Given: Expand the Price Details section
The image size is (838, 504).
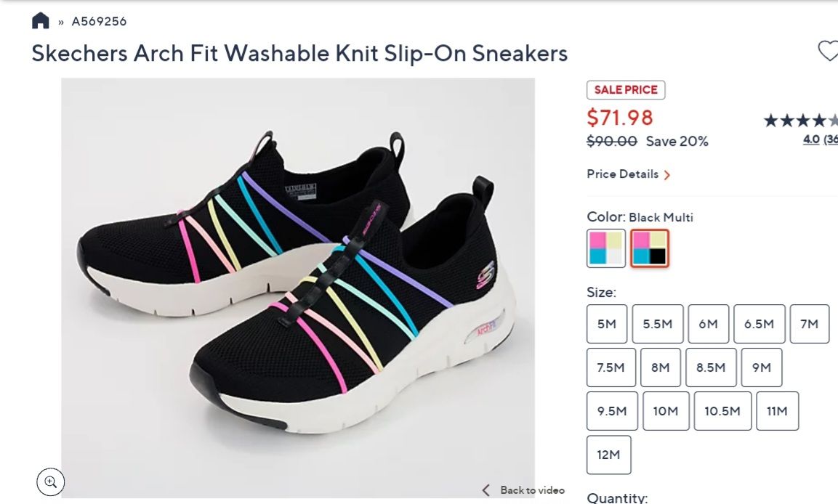Looking at the screenshot, I should pos(627,174).
